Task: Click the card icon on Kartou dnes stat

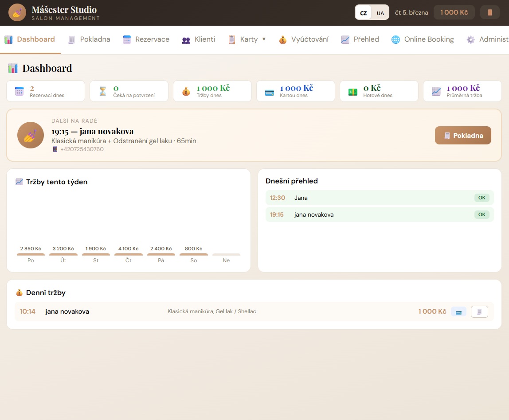Action: (x=270, y=91)
